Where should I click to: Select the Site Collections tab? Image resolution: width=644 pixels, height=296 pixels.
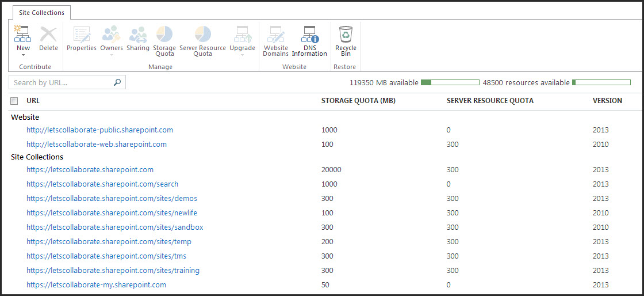coord(41,13)
